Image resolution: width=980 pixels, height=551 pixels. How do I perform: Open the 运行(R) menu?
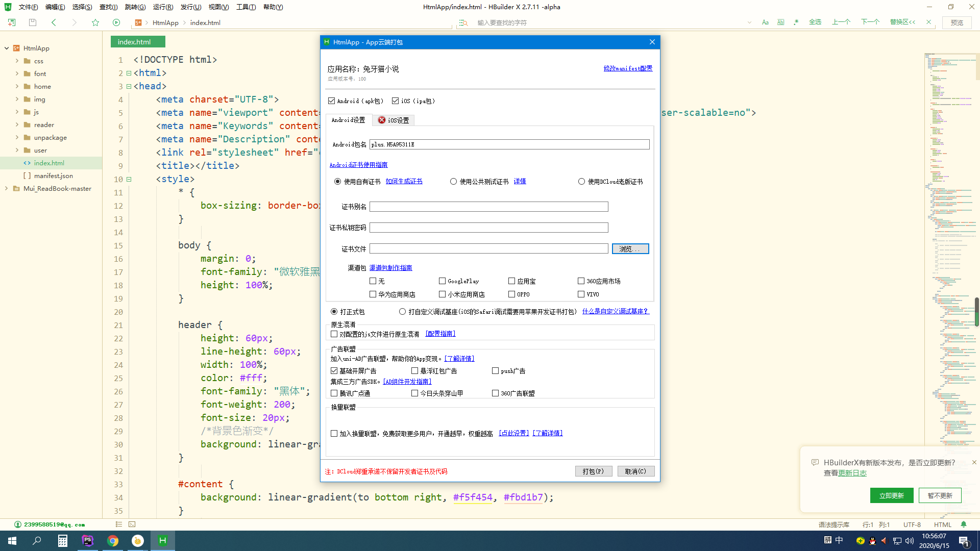click(x=163, y=7)
